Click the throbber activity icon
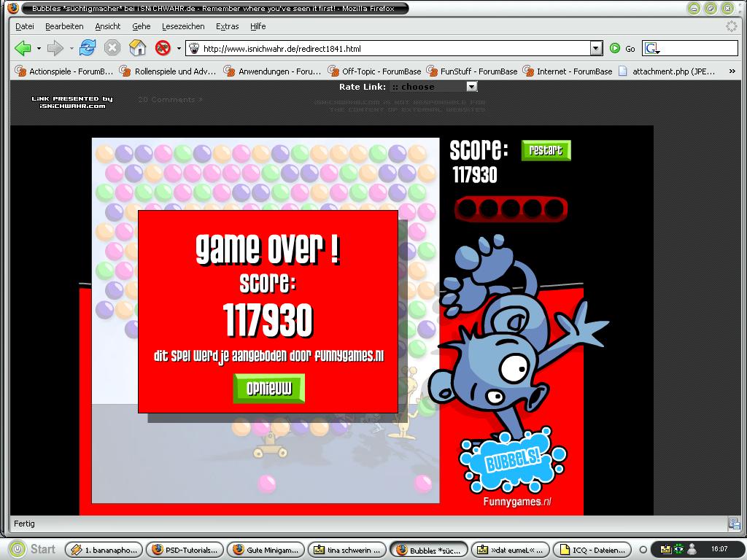 tap(731, 26)
